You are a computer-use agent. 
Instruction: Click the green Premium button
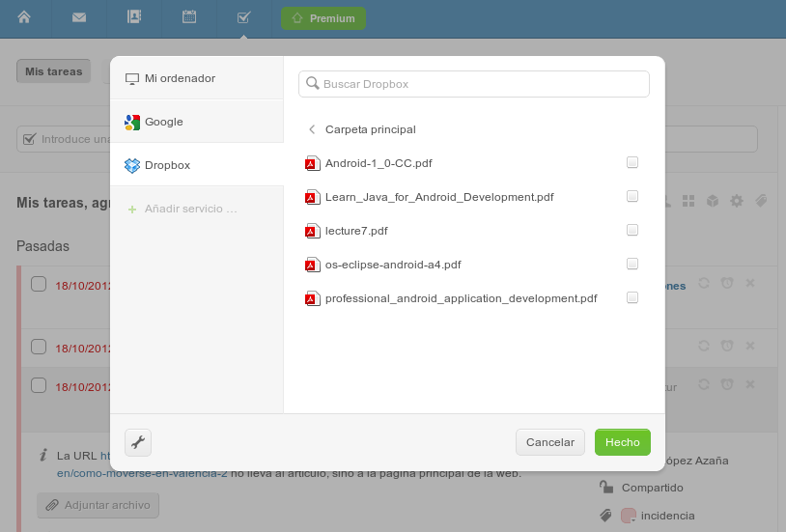tap(323, 18)
